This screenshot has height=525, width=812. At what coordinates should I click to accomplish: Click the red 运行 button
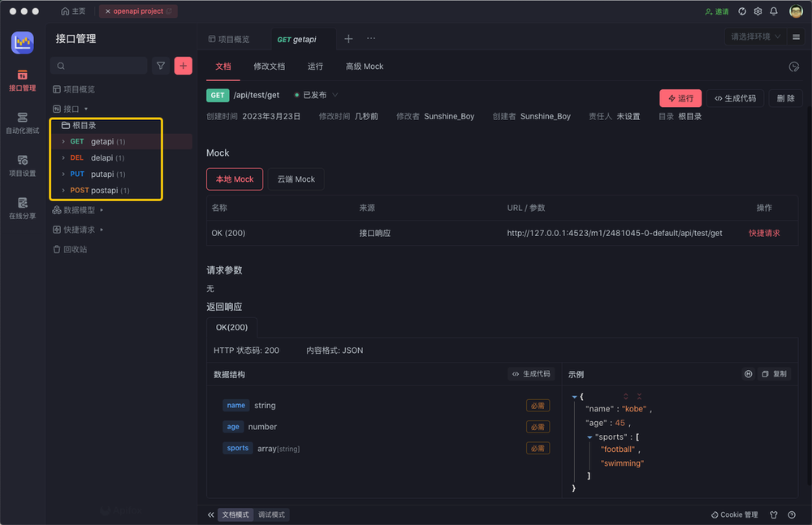[x=680, y=98]
